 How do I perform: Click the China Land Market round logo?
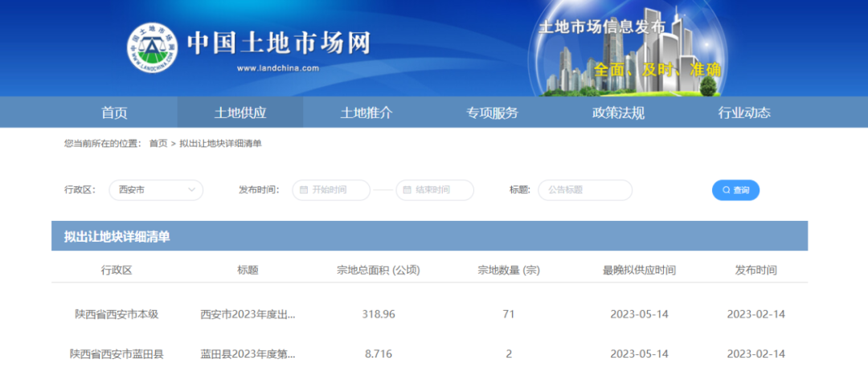(152, 49)
